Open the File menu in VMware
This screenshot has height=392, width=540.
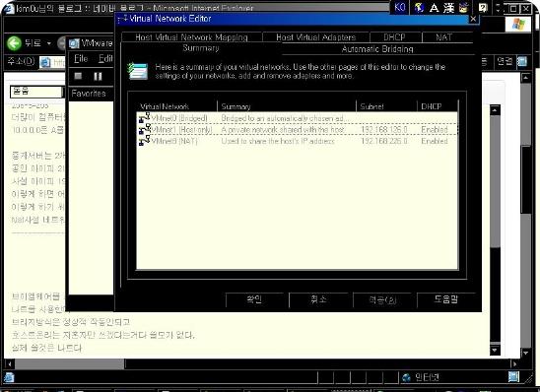81,59
